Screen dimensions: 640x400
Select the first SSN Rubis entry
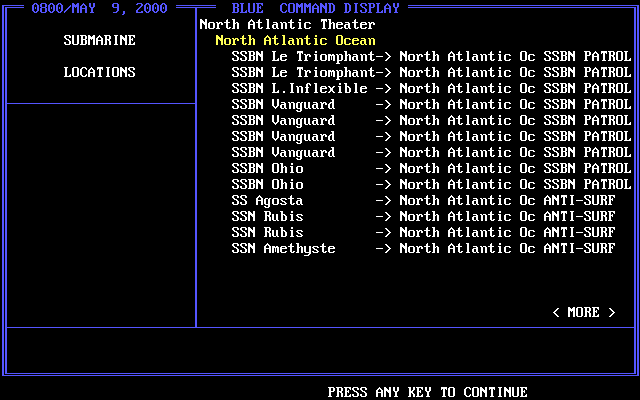pyautogui.click(x=267, y=216)
